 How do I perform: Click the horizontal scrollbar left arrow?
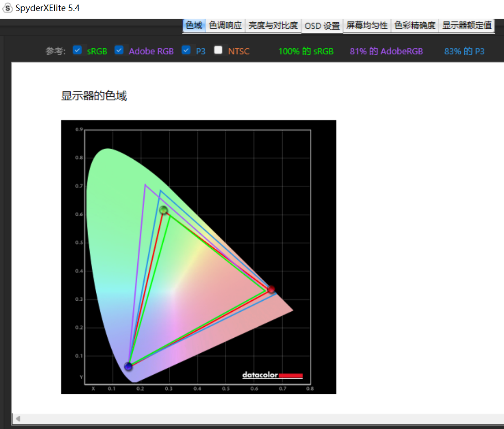click(x=18, y=419)
